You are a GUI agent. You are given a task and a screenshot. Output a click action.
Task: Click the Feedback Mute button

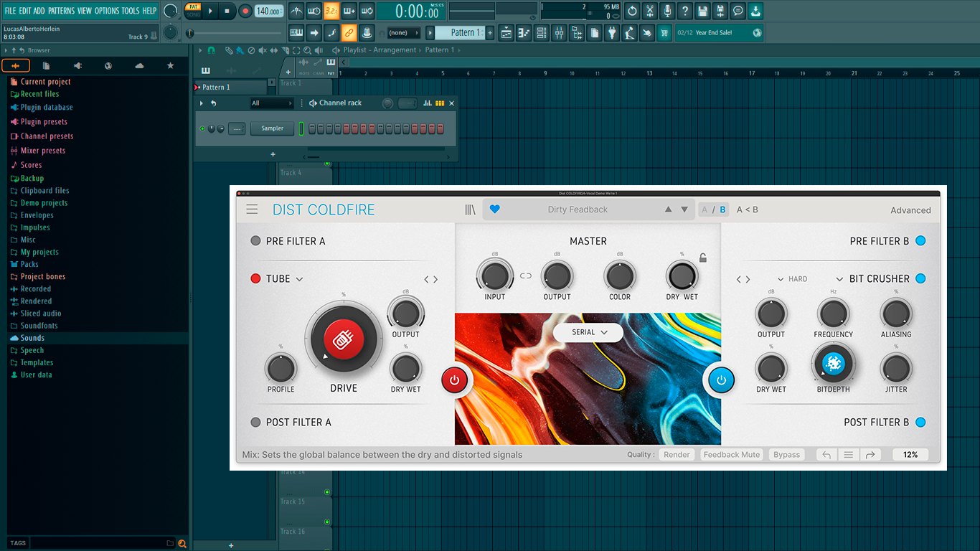pos(731,455)
